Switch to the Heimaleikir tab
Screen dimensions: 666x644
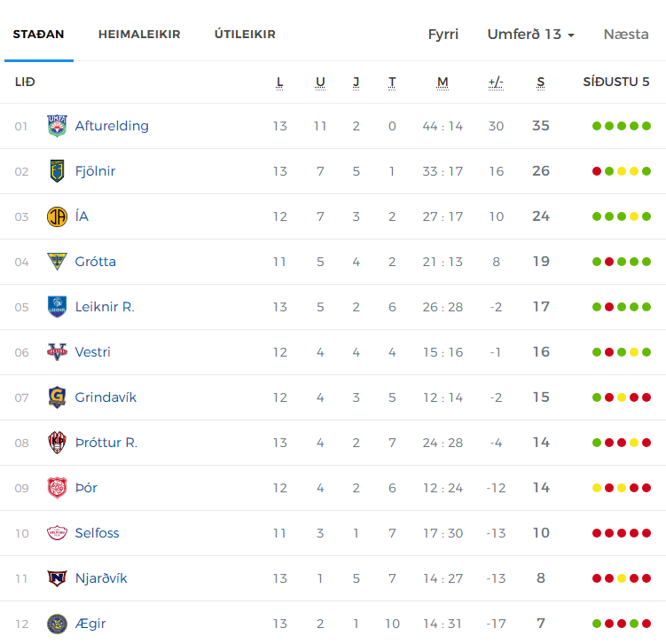[x=139, y=34]
